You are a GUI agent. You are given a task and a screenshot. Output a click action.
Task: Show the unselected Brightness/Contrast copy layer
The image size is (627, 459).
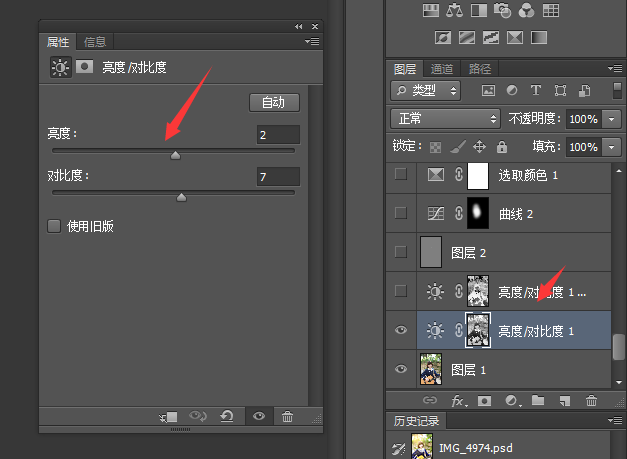(401, 291)
